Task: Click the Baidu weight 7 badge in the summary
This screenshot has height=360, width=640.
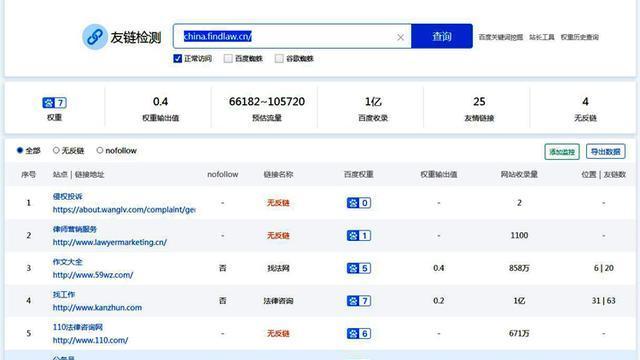Action: coord(54,102)
